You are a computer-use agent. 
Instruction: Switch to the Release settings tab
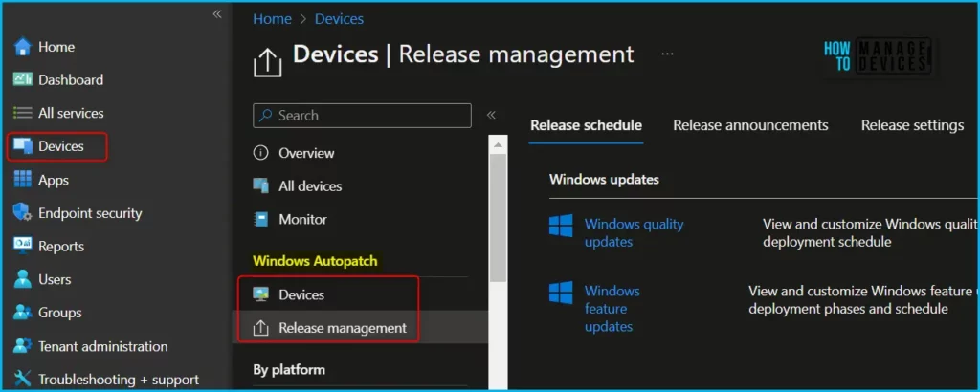point(912,125)
